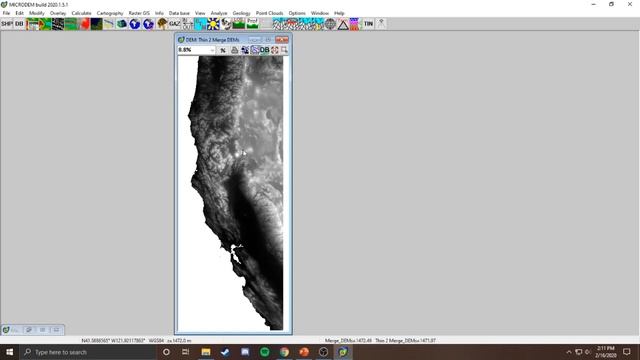The width and height of the screenshot is (640, 360).
Task: Click the IN/OUT toolbar icon
Action: click(x=187, y=24)
